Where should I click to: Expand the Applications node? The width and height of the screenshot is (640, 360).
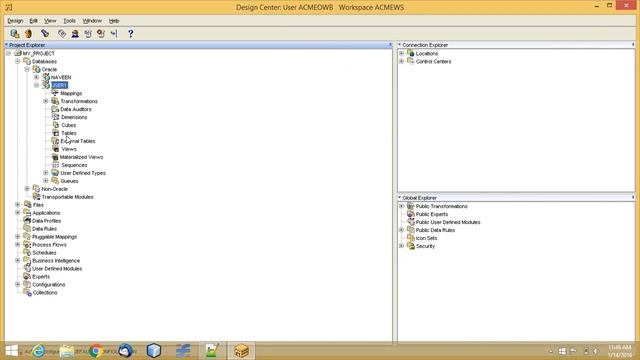click(18, 213)
